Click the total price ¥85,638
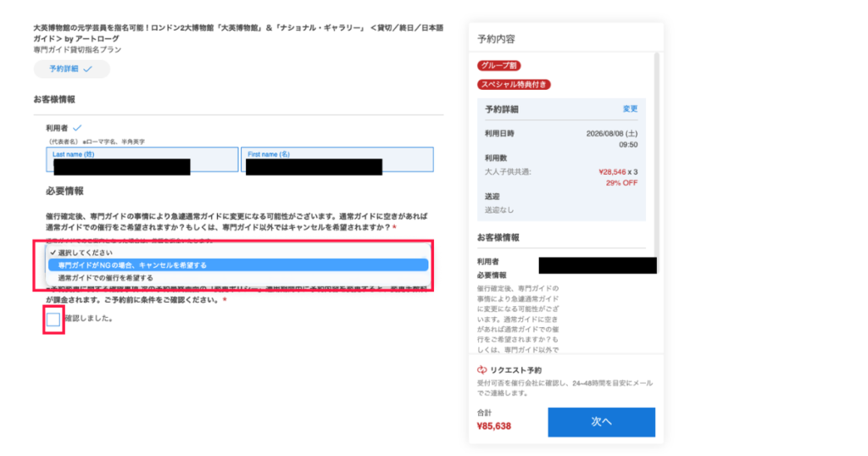868x456 pixels. tap(494, 426)
